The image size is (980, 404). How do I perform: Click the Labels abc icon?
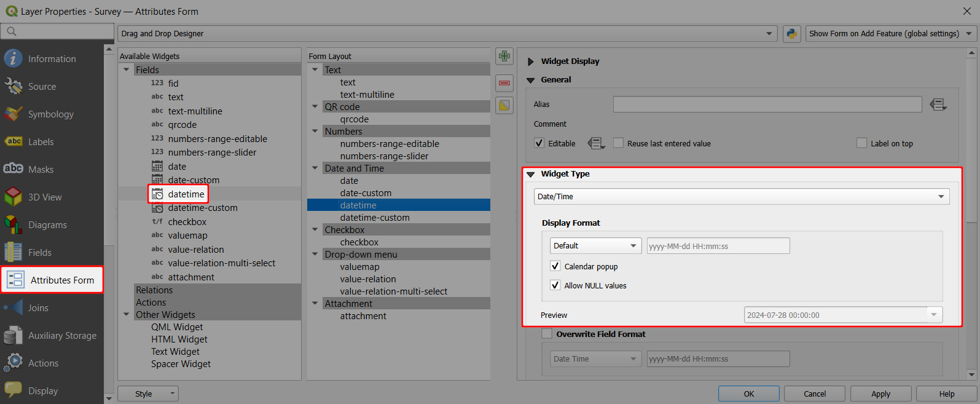[13, 141]
